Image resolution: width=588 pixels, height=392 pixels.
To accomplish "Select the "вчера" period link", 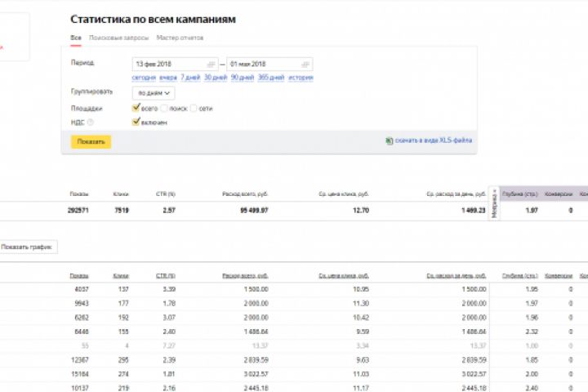I will click(x=168, y=78).
